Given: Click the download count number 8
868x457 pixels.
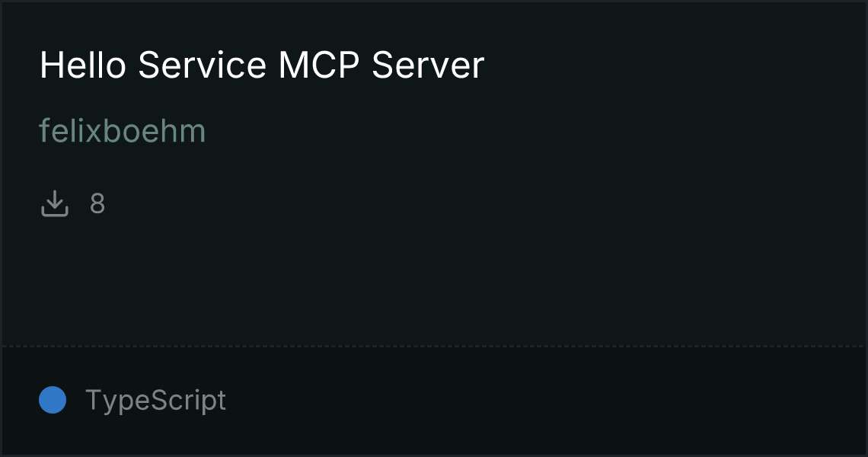Looking at the screenshot, I should point(97,203).
